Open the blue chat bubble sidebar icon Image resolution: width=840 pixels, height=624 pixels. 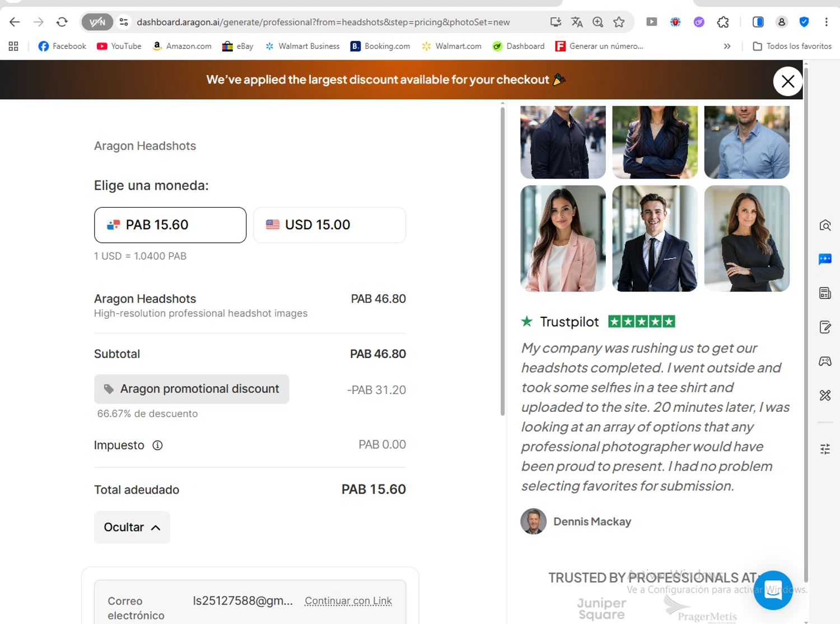click(825, 259)
